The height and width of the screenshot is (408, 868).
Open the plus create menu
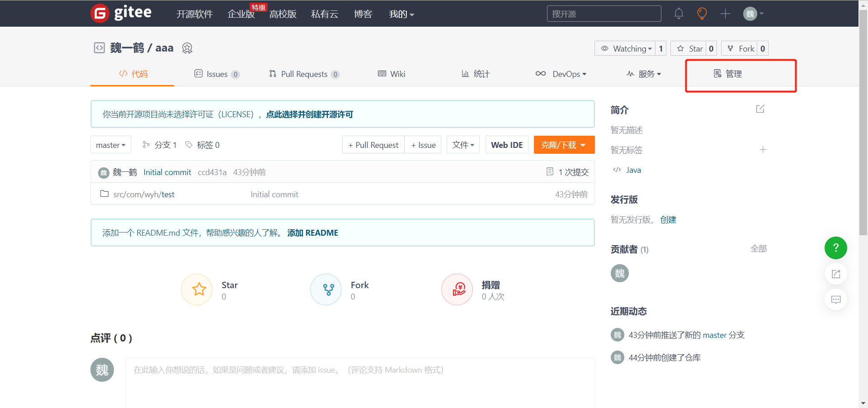coord(725,14)
